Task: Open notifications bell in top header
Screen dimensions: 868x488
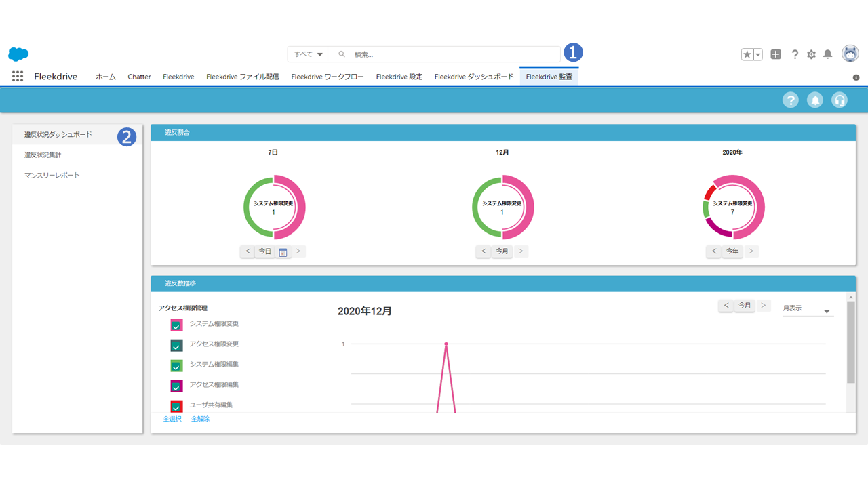Action: [827, 55]
